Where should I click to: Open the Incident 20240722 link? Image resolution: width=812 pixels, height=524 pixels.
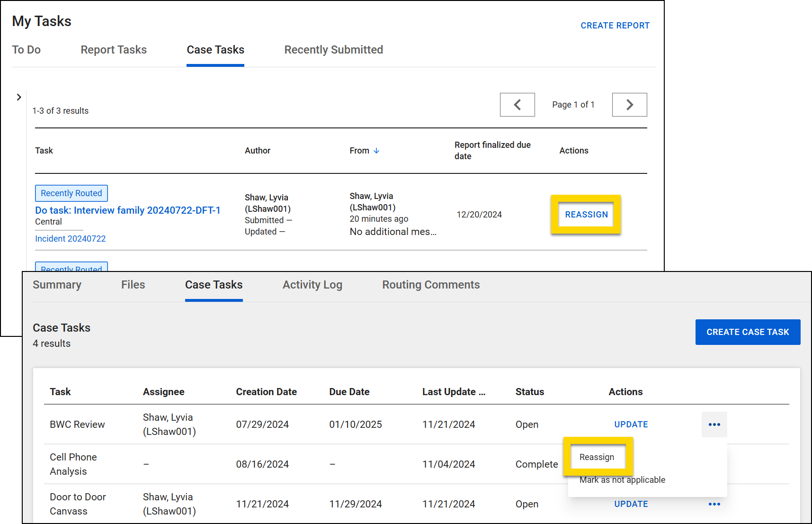coord(70,238)
